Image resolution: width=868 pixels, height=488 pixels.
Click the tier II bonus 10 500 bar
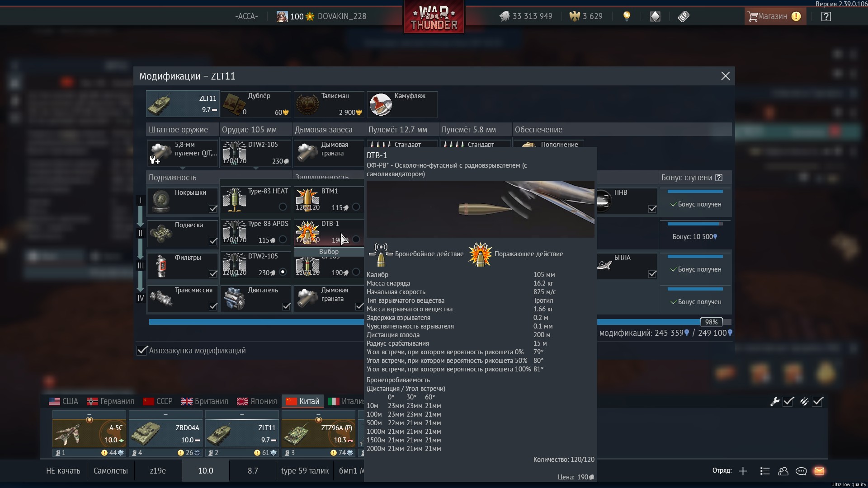point(695,224)
